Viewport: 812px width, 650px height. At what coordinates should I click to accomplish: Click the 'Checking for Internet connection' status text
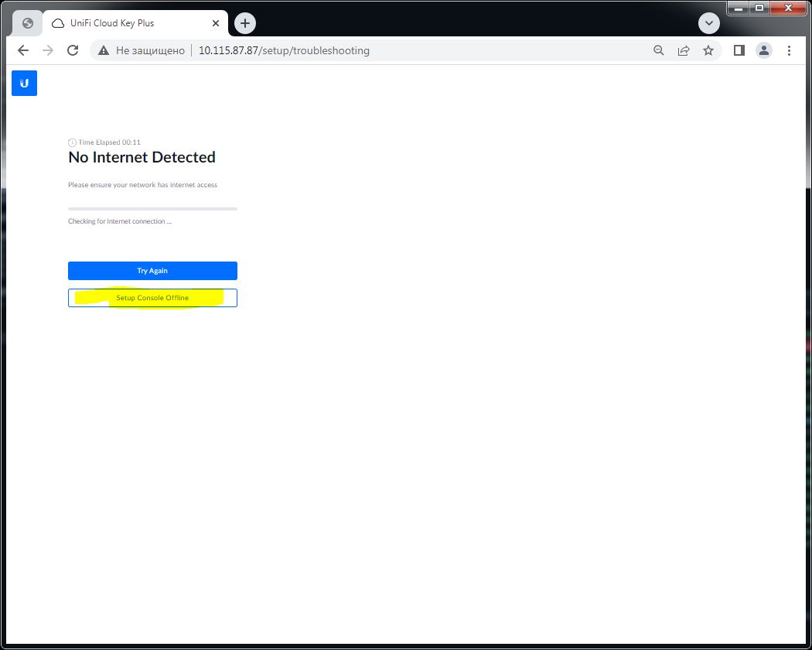click(120, 221)
